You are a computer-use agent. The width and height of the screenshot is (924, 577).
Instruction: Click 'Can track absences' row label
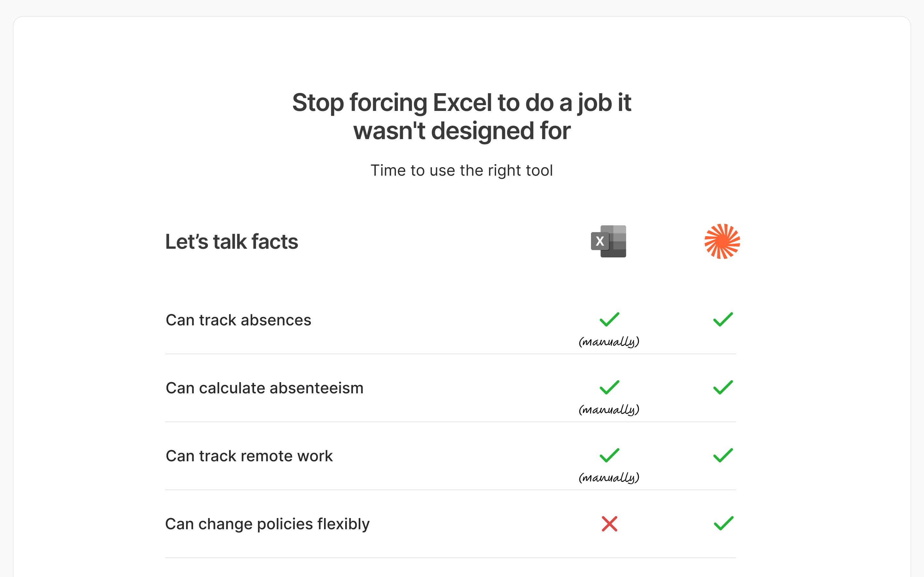point(238,320)
